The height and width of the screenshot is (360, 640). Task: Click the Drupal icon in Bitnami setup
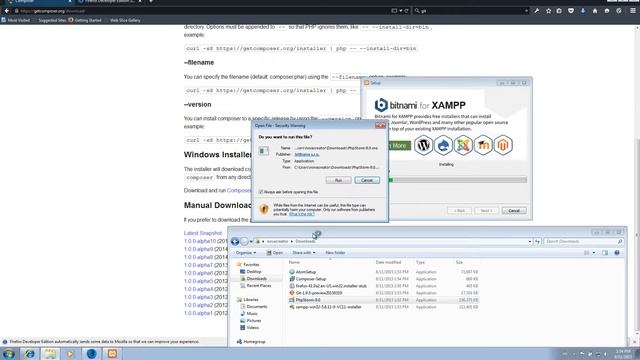pos(443,145)
